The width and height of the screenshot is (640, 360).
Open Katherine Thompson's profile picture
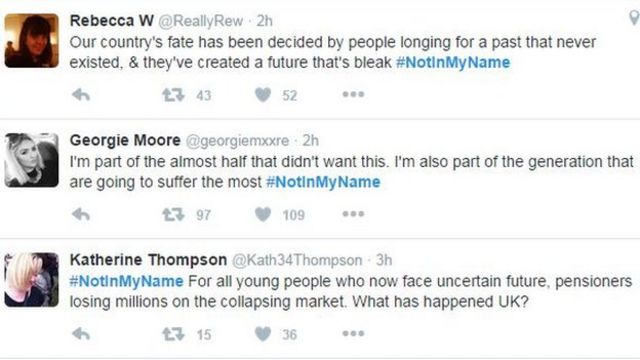[x=31, y=280]
